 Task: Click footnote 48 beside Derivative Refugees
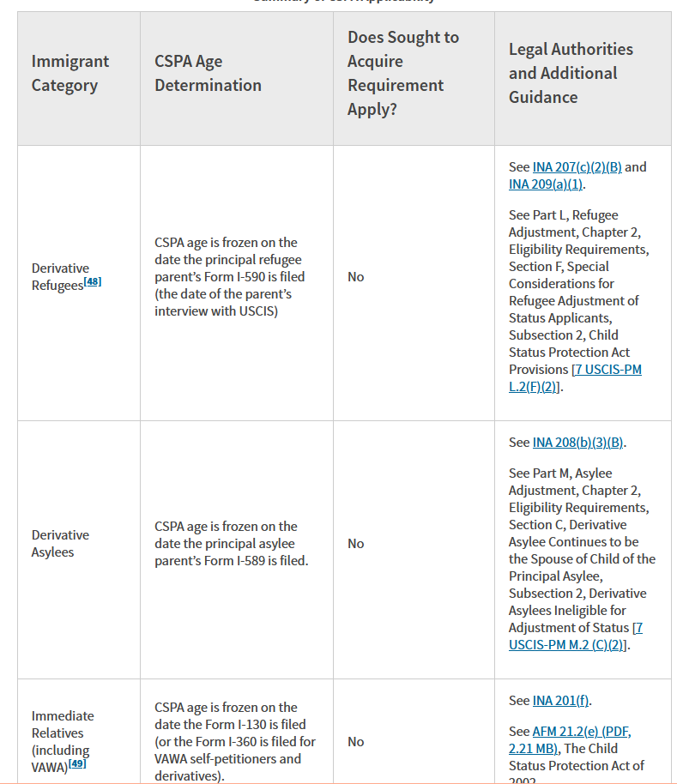[93, 281]
